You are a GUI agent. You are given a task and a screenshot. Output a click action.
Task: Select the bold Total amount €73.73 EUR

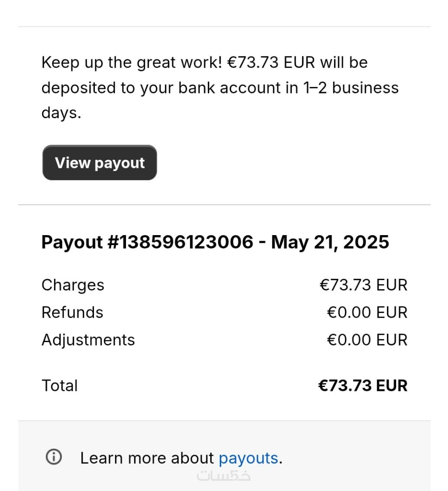363,385
